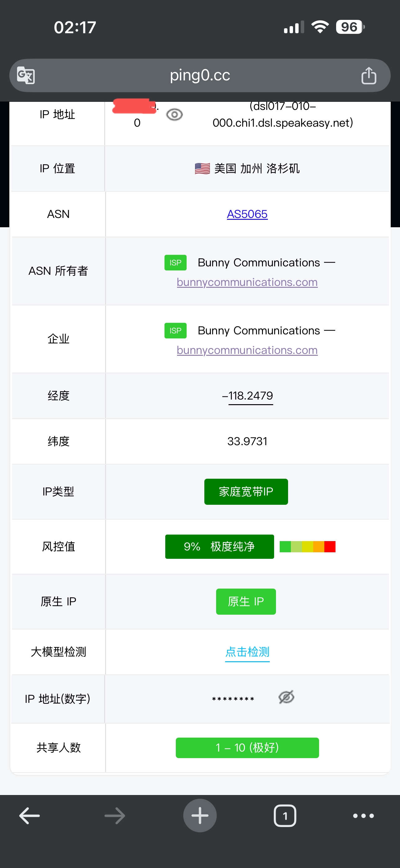The image size is (400, 868).
Task: Tap the Google Translate icon in address bar
Action: (26, 75)
